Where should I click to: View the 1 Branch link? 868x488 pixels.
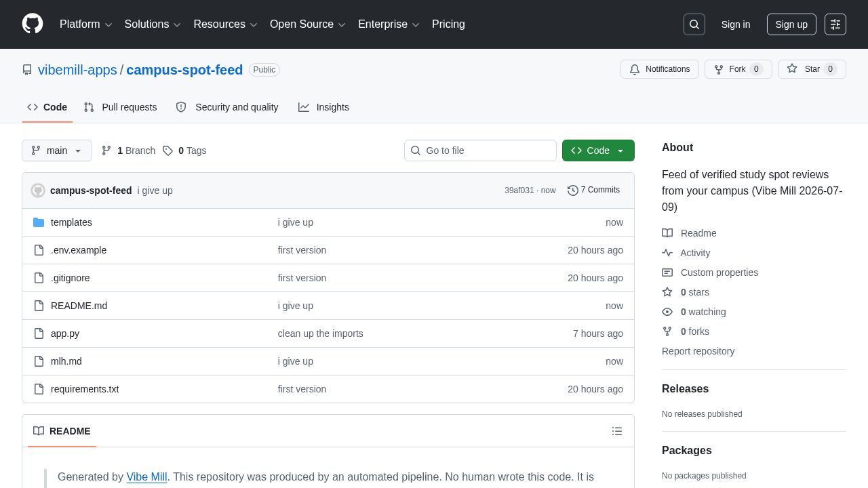point(128,150)
